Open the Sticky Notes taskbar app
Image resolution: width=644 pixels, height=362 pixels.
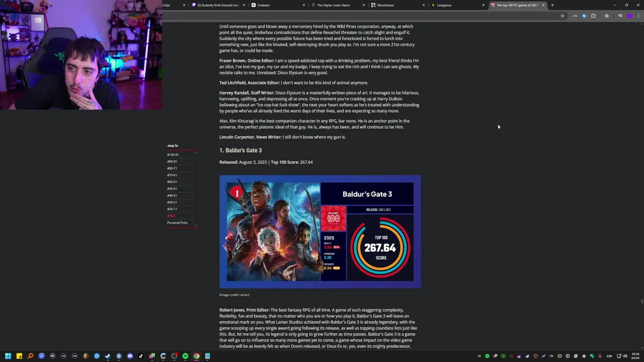19,356
